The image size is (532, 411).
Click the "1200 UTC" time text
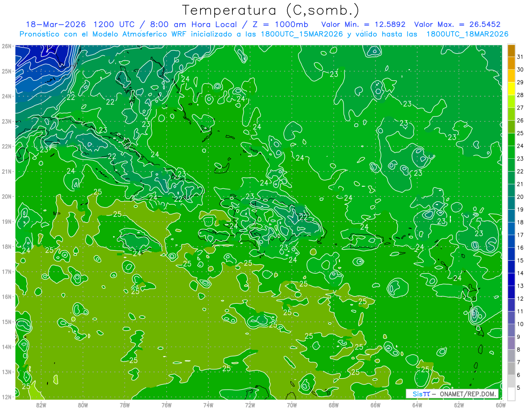tap(115, 24)
